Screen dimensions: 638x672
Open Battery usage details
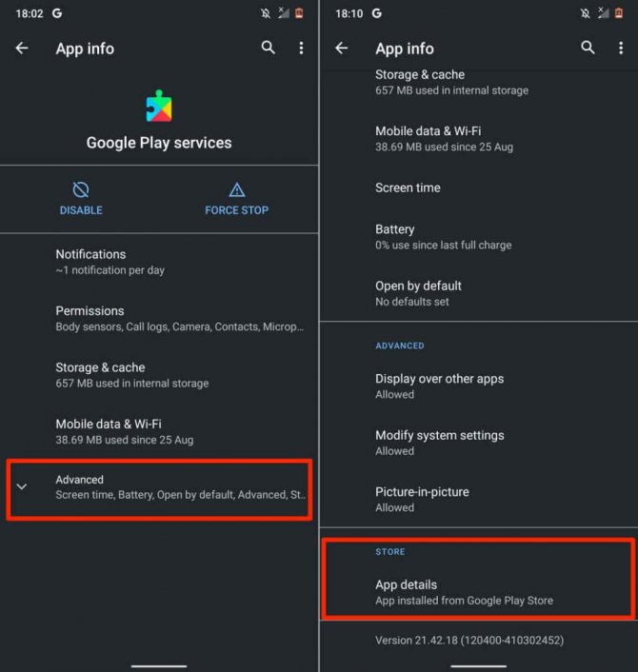click(x=478, y=237)
